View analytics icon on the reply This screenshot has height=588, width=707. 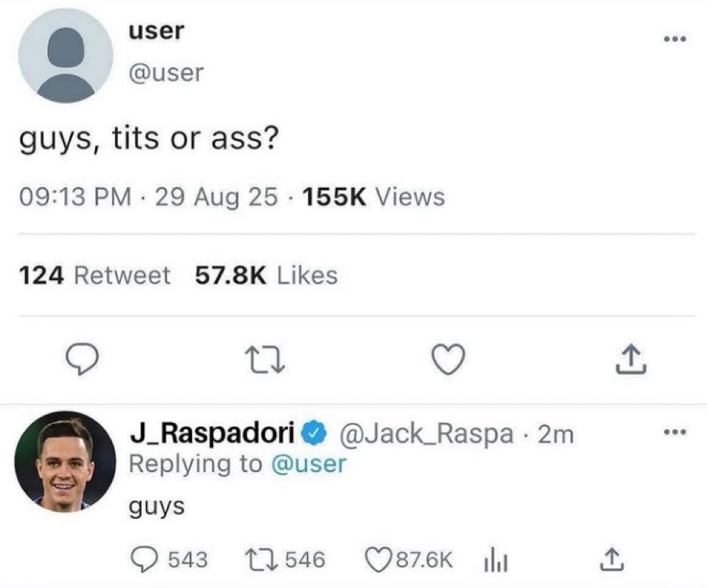pyautogui.click(x=496, y=560)
